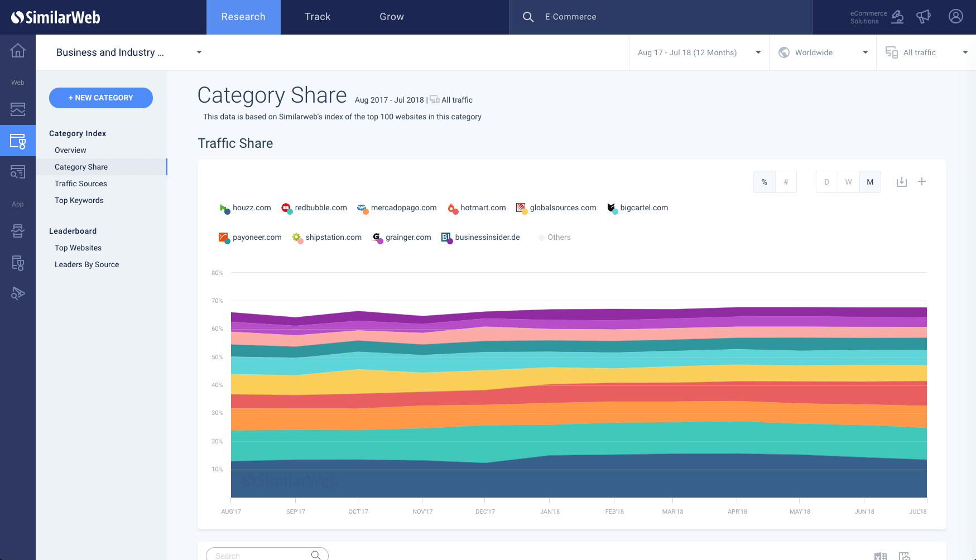Open Traffic Sources menu item
This screenshot has height=560, width=976.
[81, 184]
